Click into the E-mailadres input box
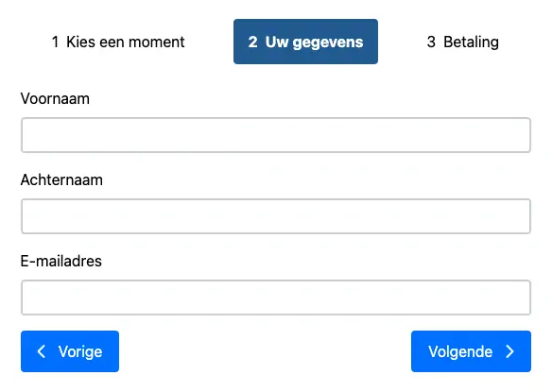 click(276, 298)
